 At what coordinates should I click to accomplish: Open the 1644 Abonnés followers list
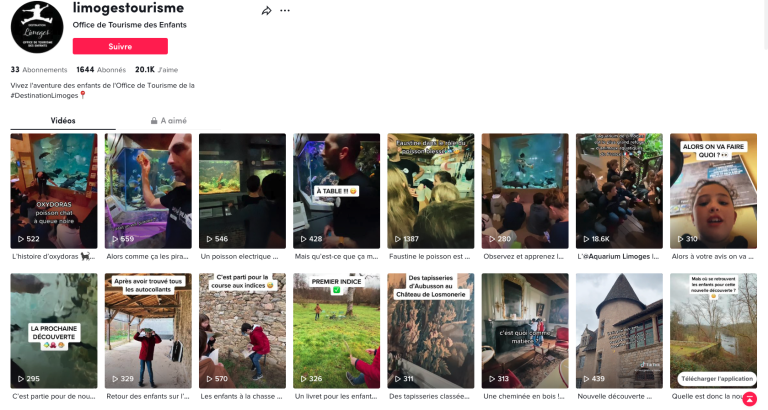(101, 70)
